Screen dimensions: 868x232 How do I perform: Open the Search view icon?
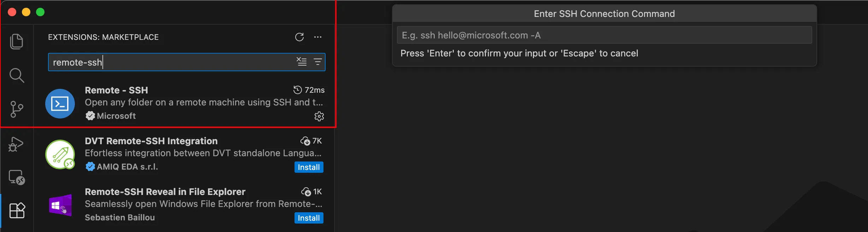[x=17, y=75]
